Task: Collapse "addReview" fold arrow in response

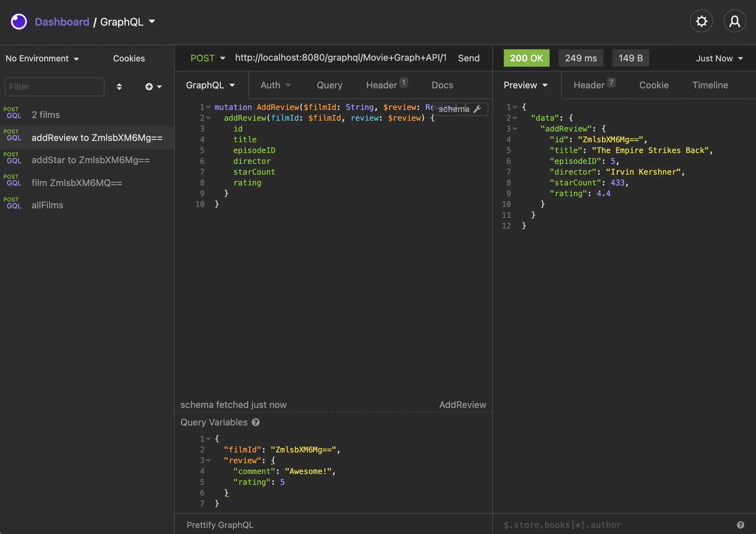Action: 515,129
